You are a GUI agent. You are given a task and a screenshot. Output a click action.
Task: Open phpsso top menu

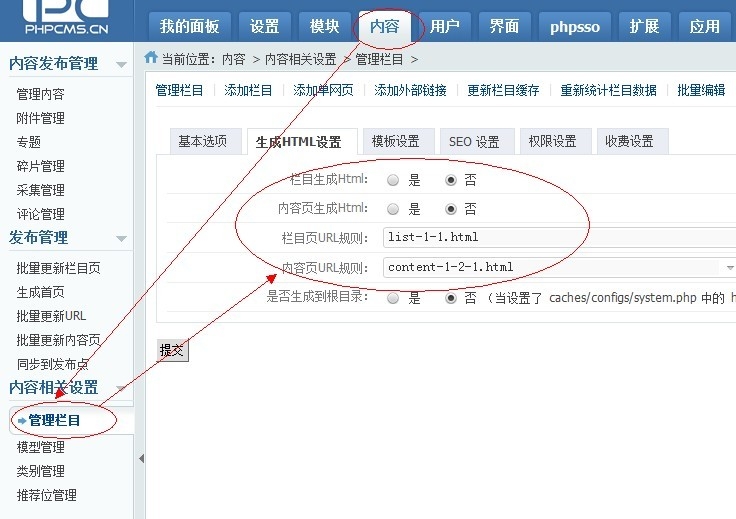[575, 26]
